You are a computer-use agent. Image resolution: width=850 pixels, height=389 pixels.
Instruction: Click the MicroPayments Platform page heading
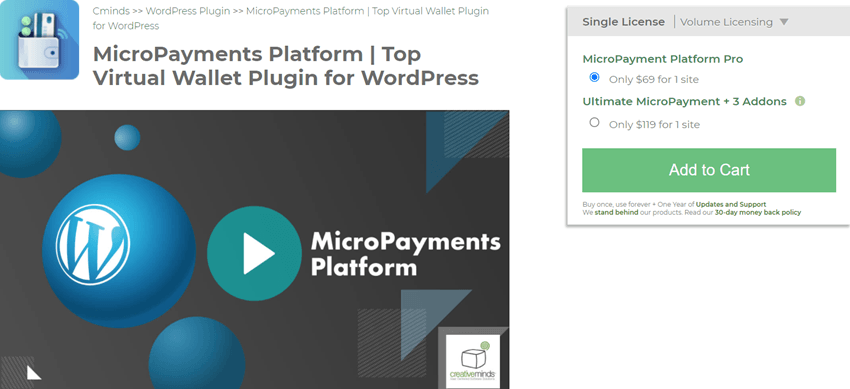(x=286, y=66)
